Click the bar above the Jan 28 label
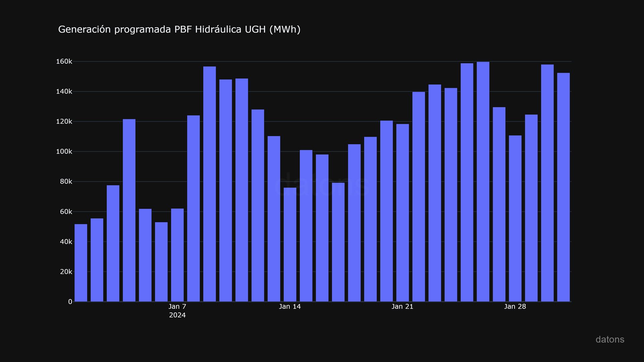Image resolution: width=644 pixels, height=362 pixels. pos(515,218)
